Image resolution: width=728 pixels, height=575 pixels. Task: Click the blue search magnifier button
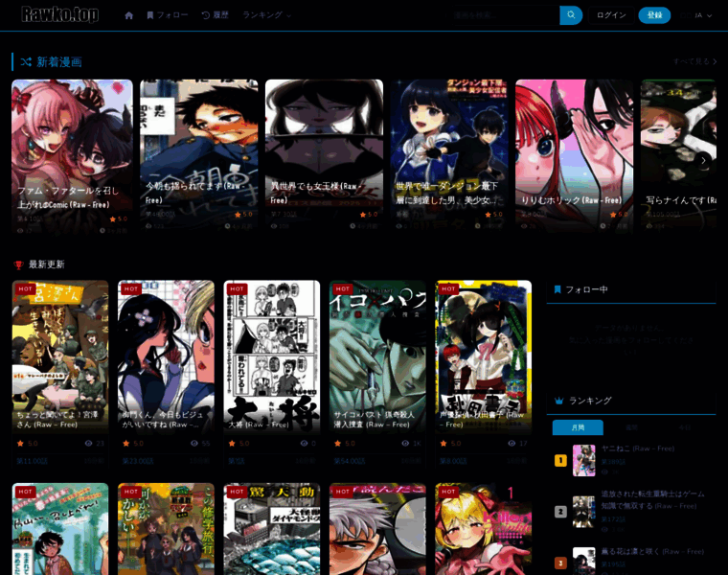(571, 15)
